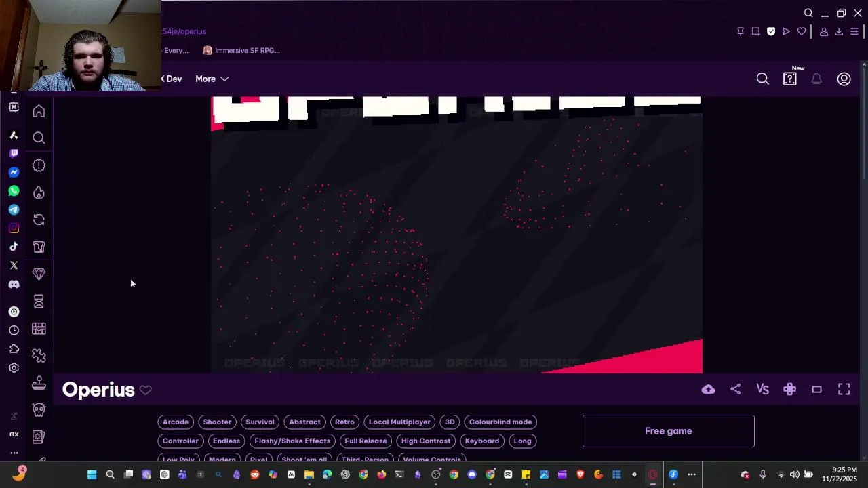Viewport: 868px width, 488px height.
Task: Click the cloud upload icon below game
Action: tap(708, 389)
